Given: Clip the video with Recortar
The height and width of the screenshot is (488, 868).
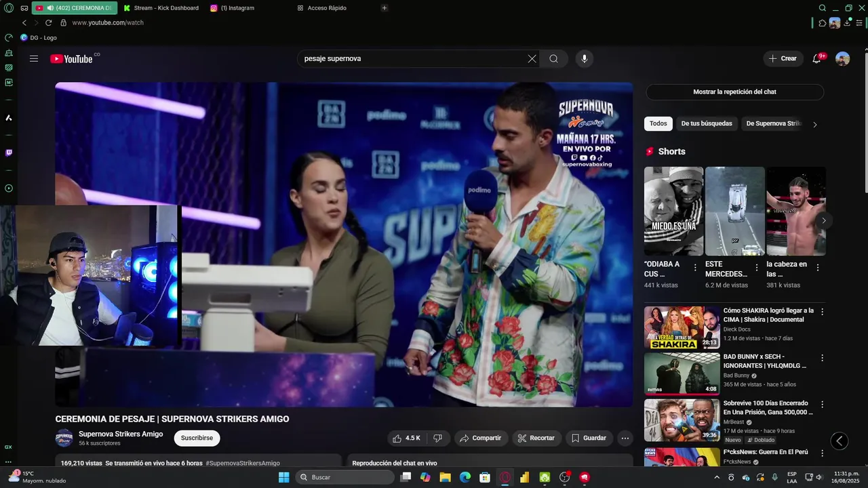Looking at the screenshot, I should [x=536, y=438].
